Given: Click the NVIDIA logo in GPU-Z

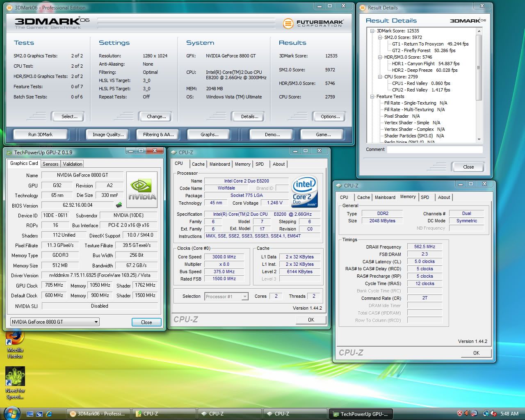Looking at the screenshot, I should point(142,189).
